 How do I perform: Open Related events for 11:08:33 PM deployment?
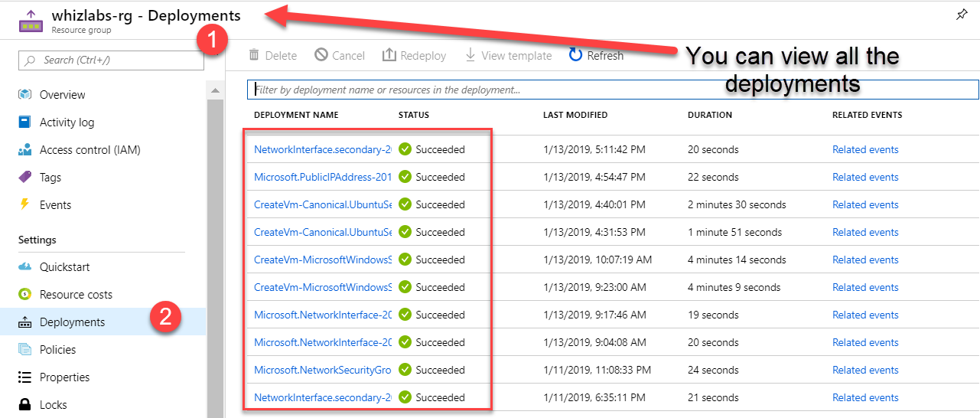[865, 370]
